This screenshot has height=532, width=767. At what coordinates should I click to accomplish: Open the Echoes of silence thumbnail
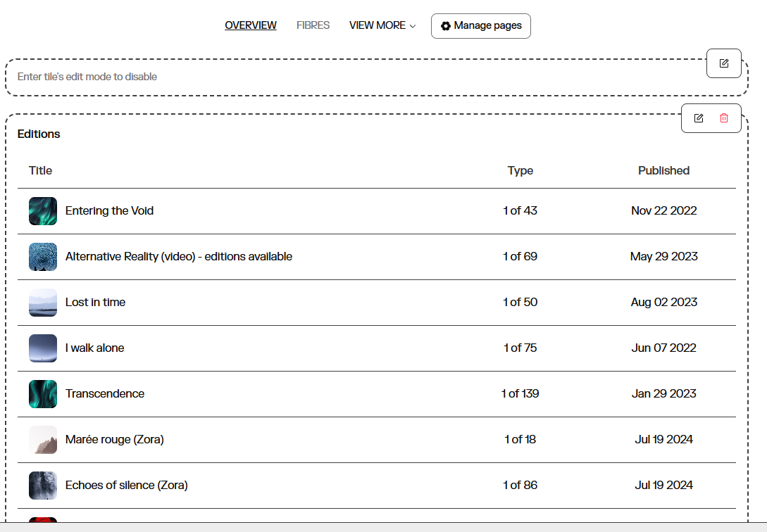[x=43, y=486]
